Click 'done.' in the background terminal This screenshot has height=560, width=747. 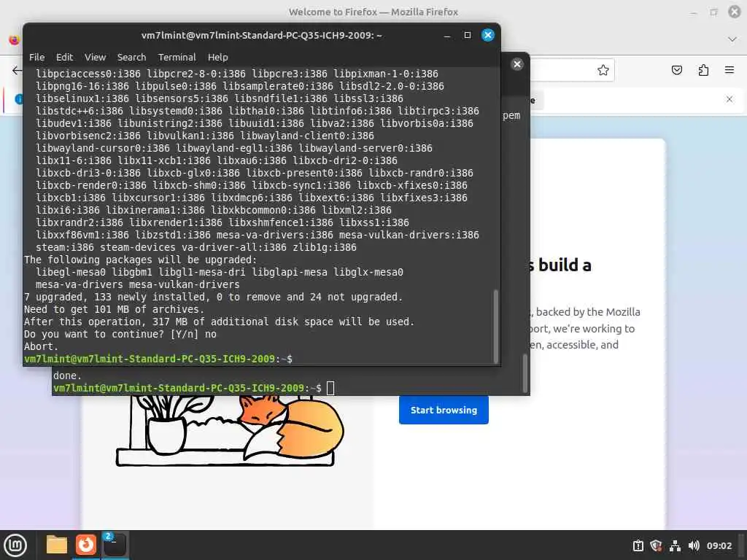[x=67, y=376]
